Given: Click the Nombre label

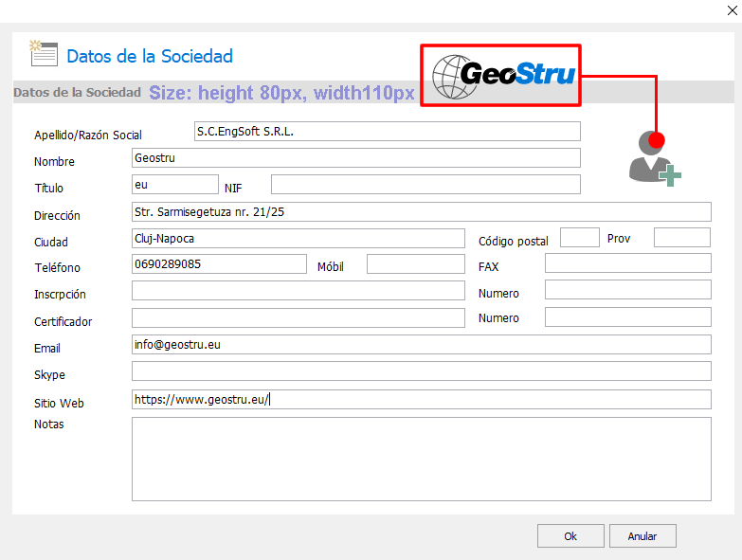Looking at the screenshot, I should pos(54,162).
